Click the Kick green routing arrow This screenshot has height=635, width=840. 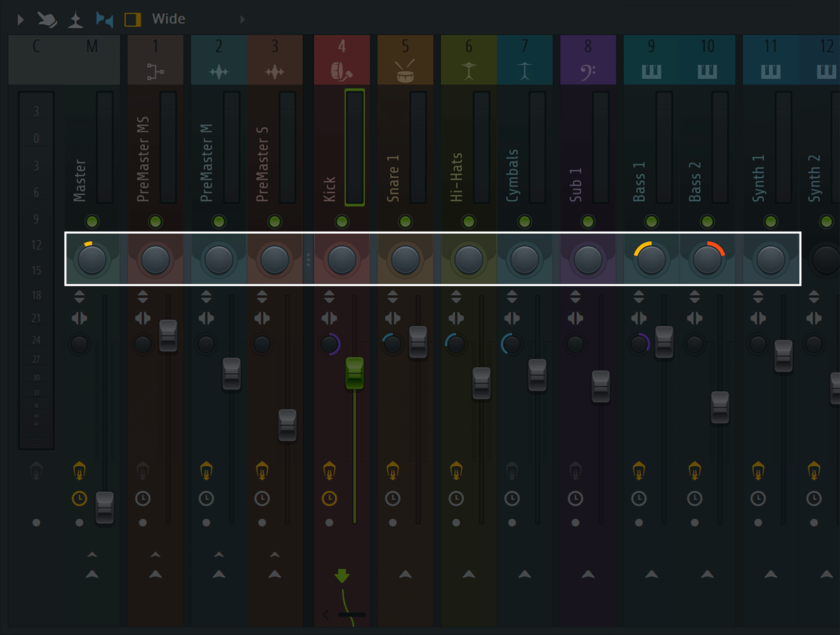[x=342, y=575]
